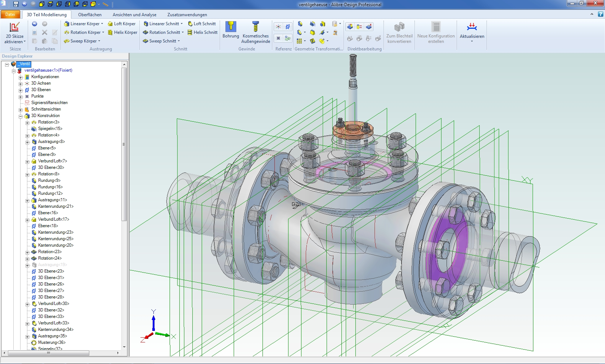Click the Design Explorer vertical scrollbar thumb

(124, 144)
